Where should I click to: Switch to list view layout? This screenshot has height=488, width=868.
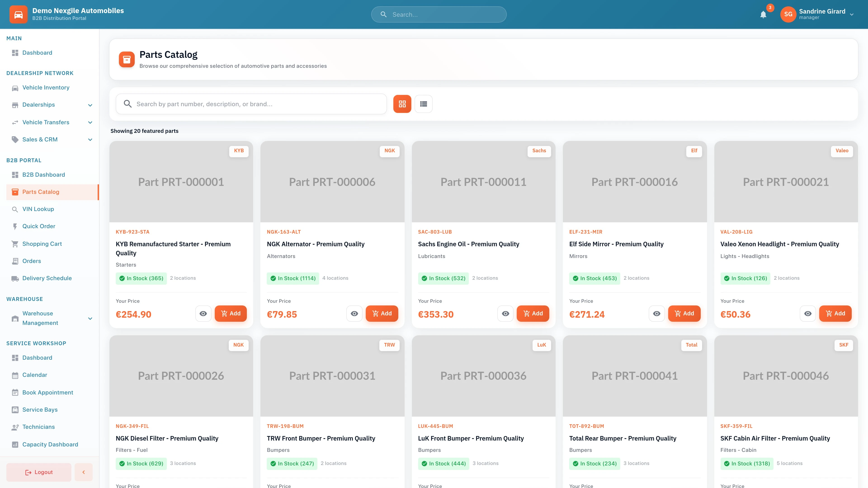click(423, 104)
